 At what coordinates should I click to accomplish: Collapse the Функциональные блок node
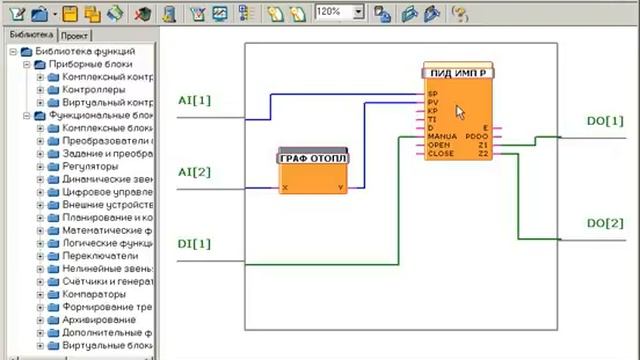point(27,116)
